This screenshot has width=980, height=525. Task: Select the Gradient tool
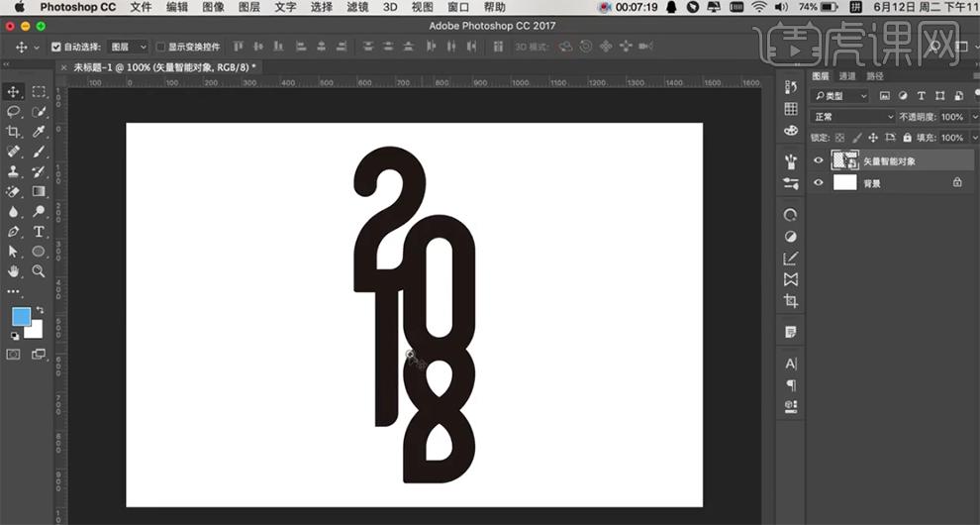[x=39, y=191]
